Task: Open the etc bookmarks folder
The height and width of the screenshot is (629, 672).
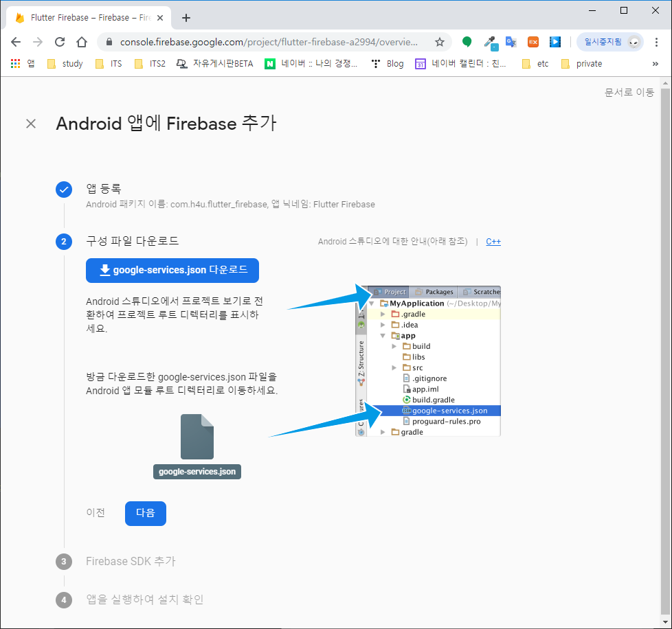Action: (535, 64)
